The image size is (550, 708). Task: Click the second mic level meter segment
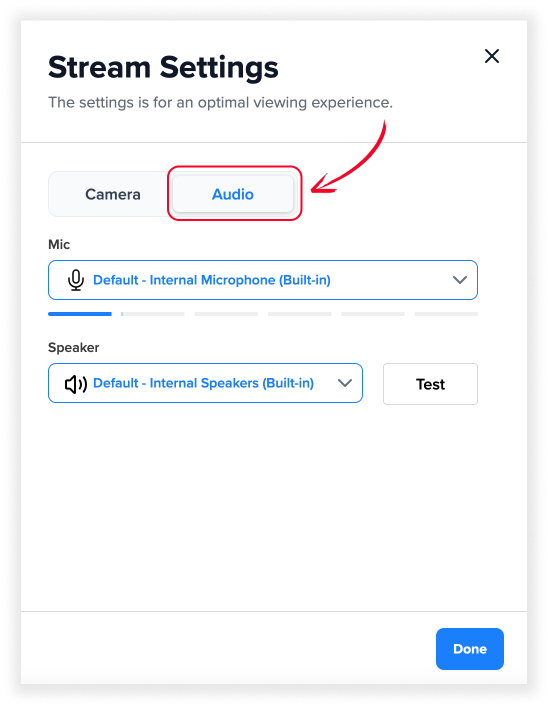point(153,314)
